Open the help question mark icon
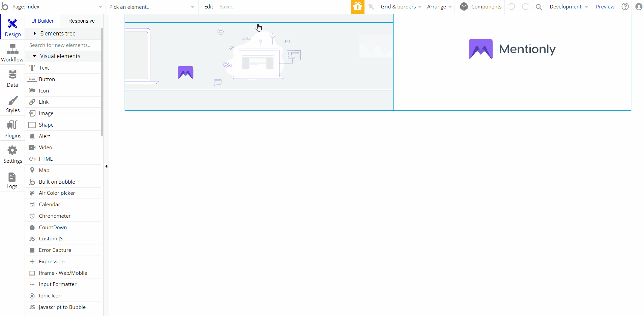644x316 pixels. [625, 7]
